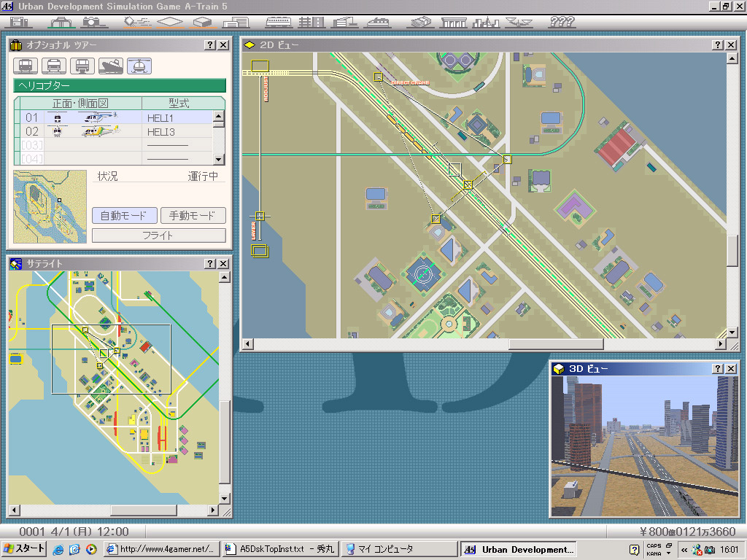747x560 pixels.
Task: Select the helicopter tour icon
Action: (139, 66)
